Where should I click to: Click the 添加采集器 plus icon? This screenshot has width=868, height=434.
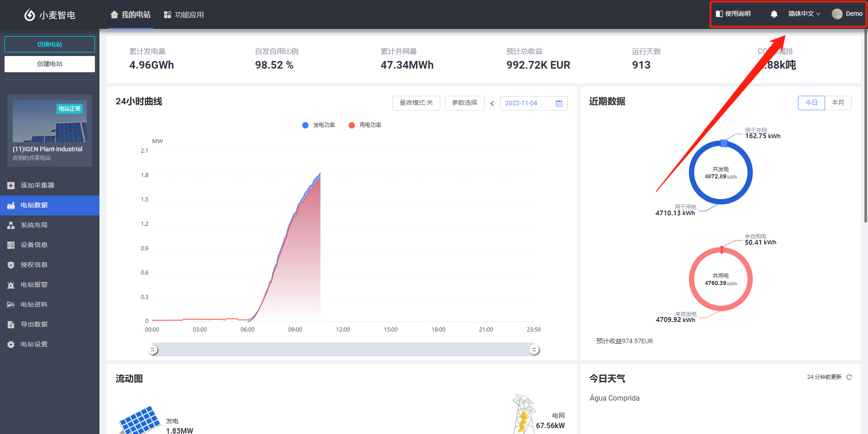coord(11,186)
